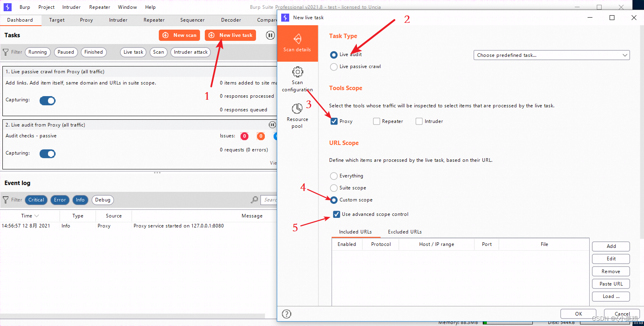Select the Proxy service started log row
Screen dimensions: 644x326
[x=138, y=226]
